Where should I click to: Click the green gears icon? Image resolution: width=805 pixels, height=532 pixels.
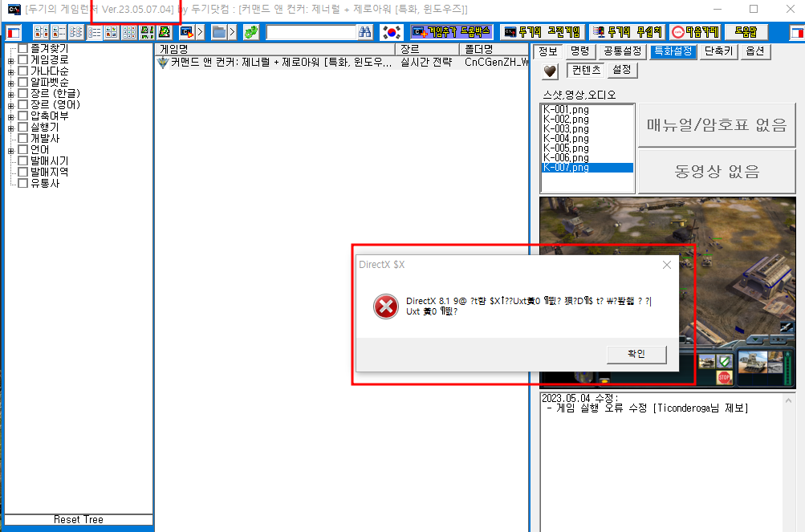[251, 32]
